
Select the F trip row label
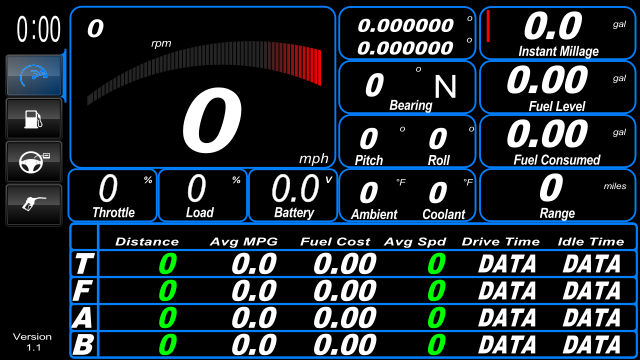82,291
